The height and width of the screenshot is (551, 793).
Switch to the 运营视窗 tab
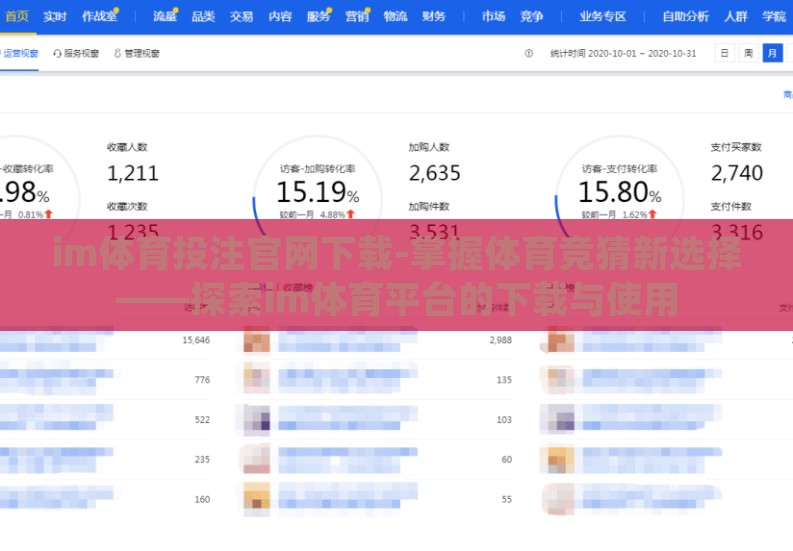coord(19,53)
